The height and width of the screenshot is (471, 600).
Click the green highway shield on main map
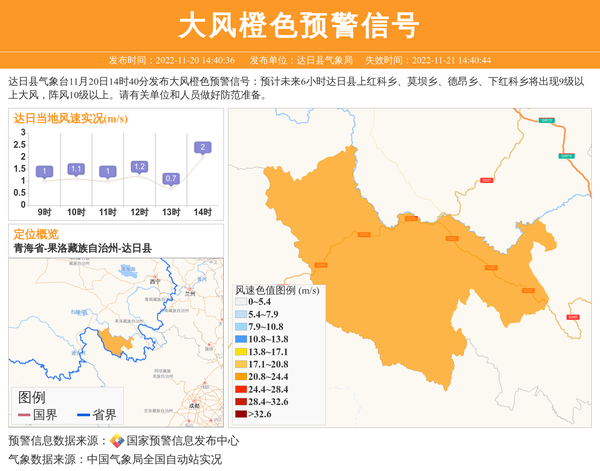tap(546, 121)
